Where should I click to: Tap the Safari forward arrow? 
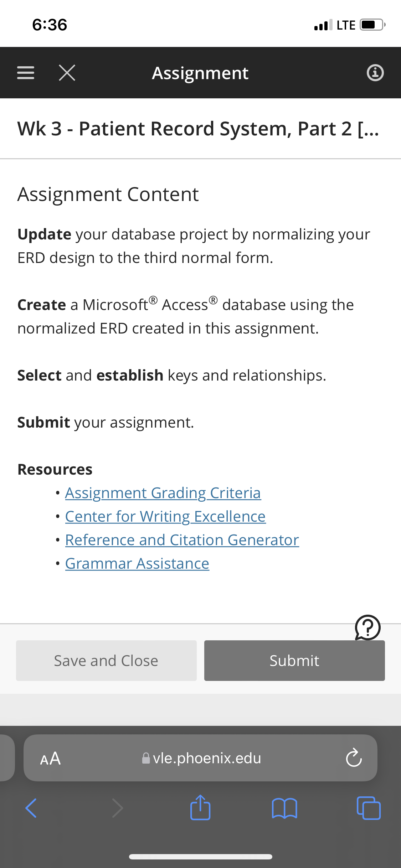pyautogui.click(x=117, y=808)
